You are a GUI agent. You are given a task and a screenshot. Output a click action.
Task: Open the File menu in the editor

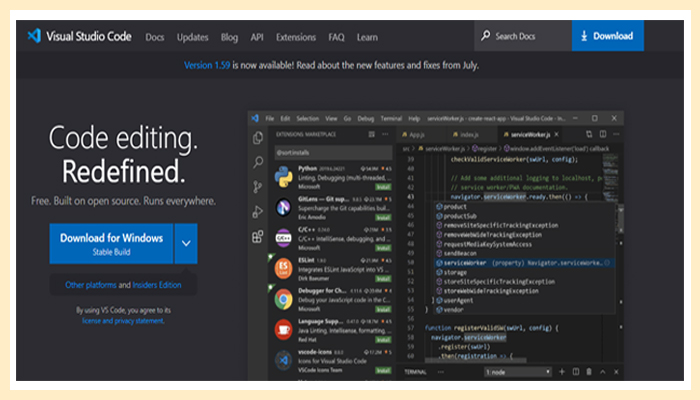(270, 119)
